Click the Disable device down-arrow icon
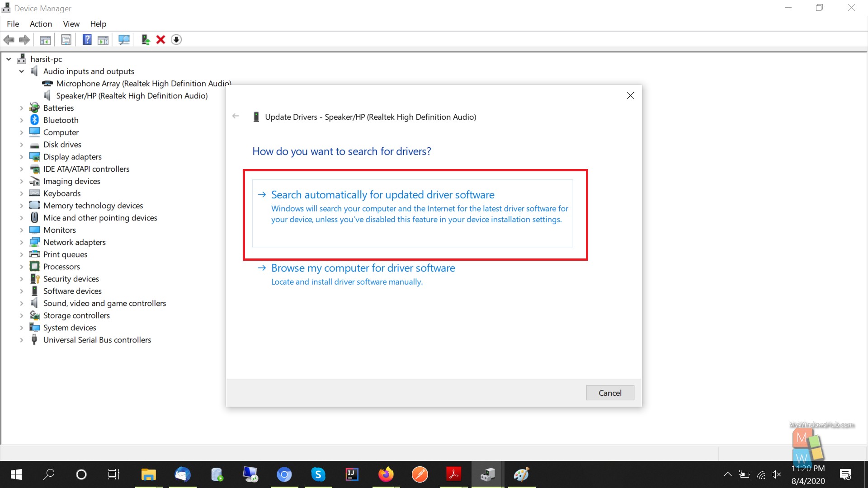The width and height of the screenshot is (868, 488). (176, 40)
